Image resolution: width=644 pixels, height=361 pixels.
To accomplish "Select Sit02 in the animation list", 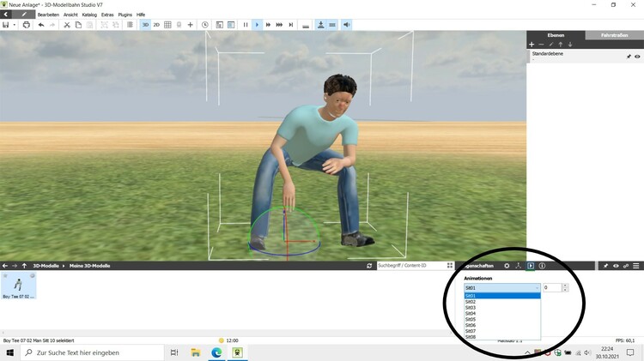I will 502,302.
